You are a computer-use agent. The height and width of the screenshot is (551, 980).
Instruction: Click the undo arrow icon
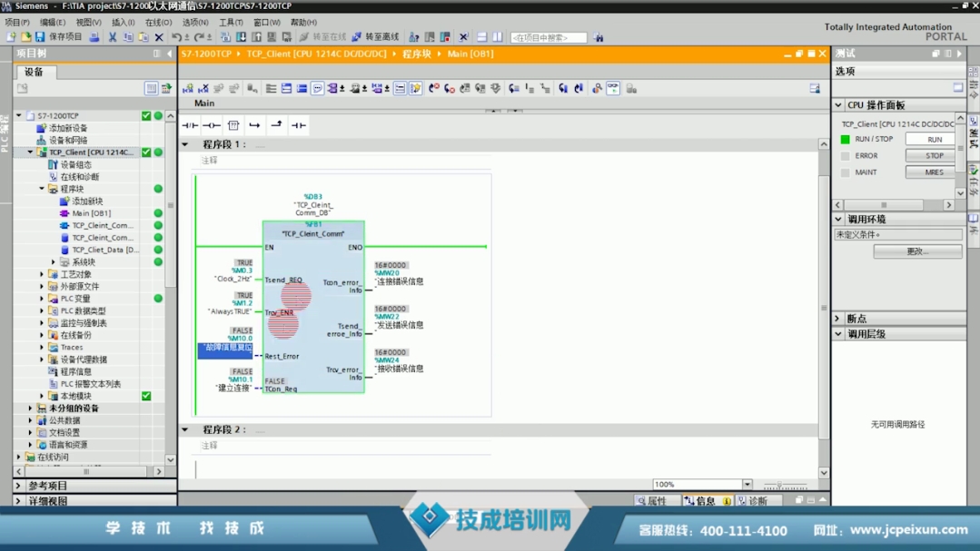(176, 37)
